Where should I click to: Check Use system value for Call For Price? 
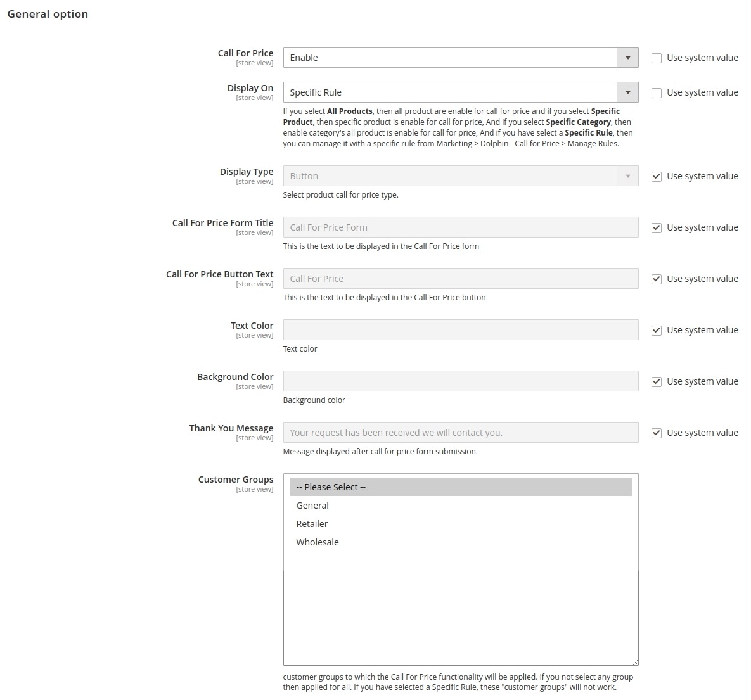point(657,58)
